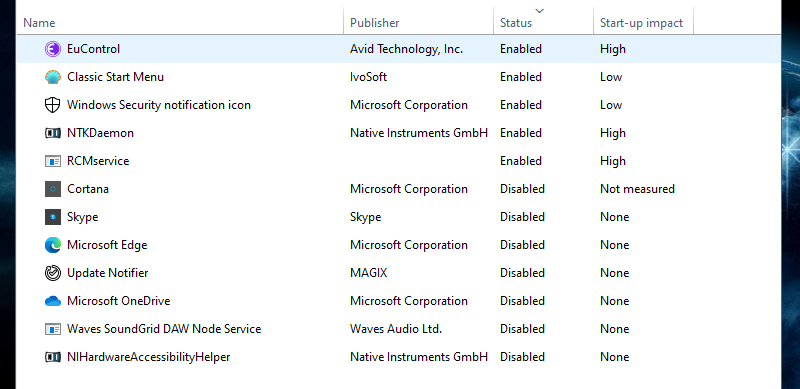Select the RCMservice entry name
The width and height of the screenshot is (800, 389).
coord(98,161)
